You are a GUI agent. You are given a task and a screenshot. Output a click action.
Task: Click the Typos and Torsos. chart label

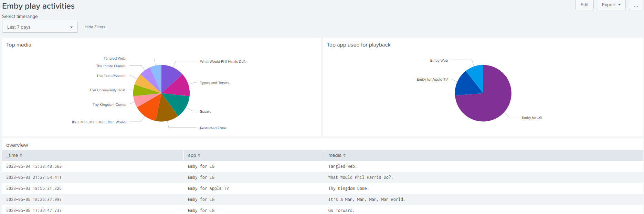click(215, 83)
